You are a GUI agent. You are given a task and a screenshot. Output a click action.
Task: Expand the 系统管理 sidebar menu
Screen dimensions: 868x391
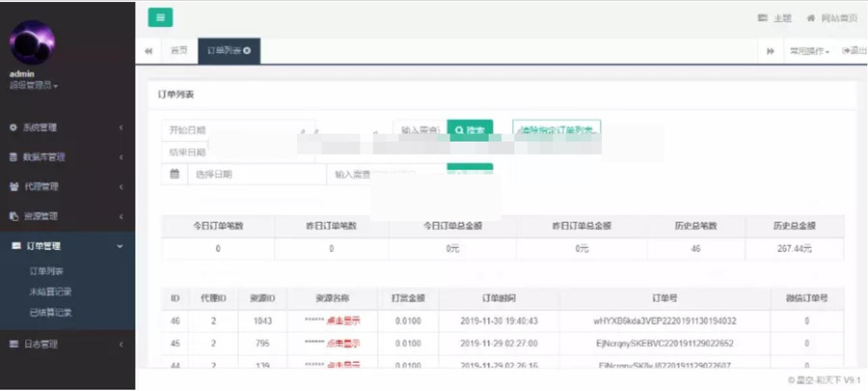(x=66, y=127)
